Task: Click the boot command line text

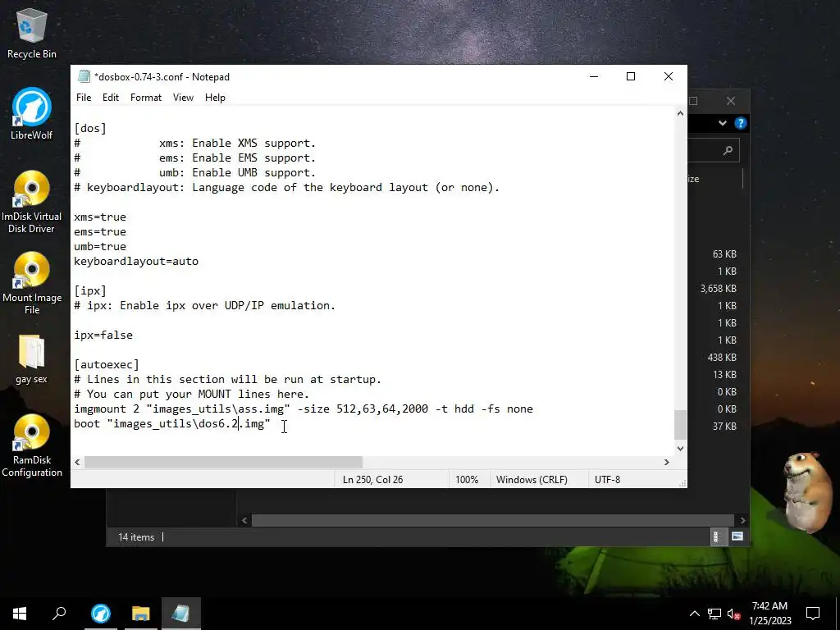Action: 172,423
